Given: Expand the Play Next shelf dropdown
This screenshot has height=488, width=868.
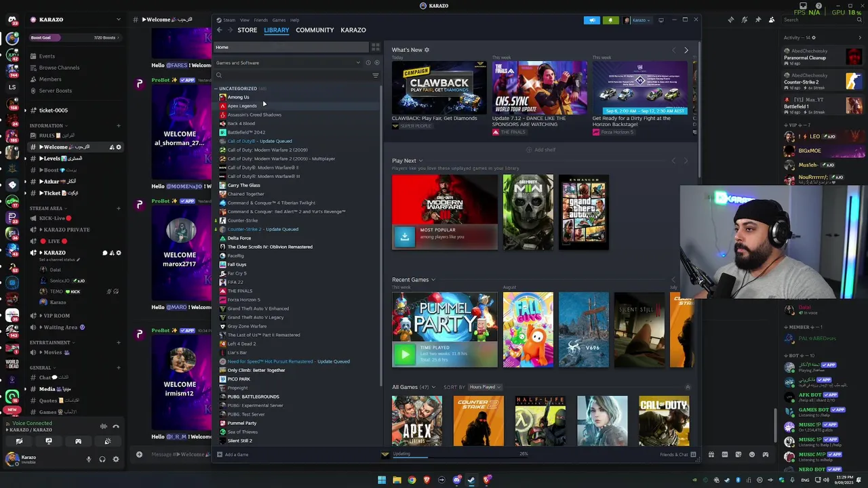Looking at the screenshot, I should (x=420, y=161).
